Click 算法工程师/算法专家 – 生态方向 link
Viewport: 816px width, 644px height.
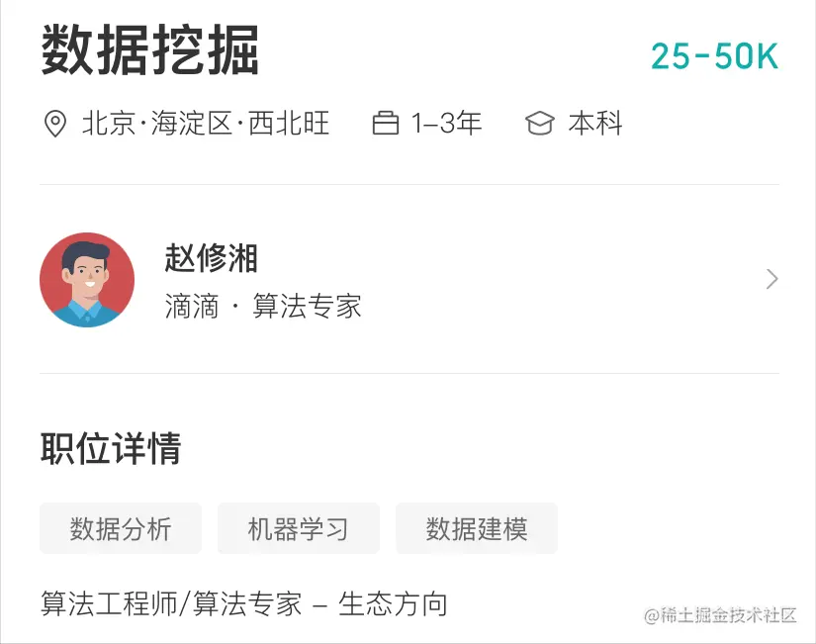243,601
